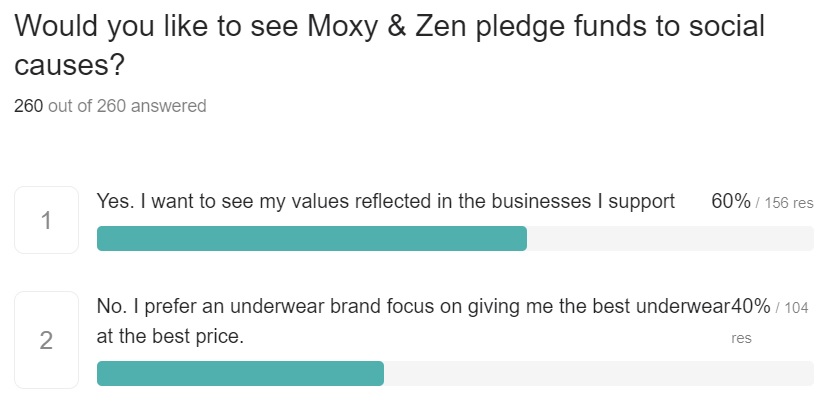
Task: Click the teal 40% progress bar
Action: [240, 374]
